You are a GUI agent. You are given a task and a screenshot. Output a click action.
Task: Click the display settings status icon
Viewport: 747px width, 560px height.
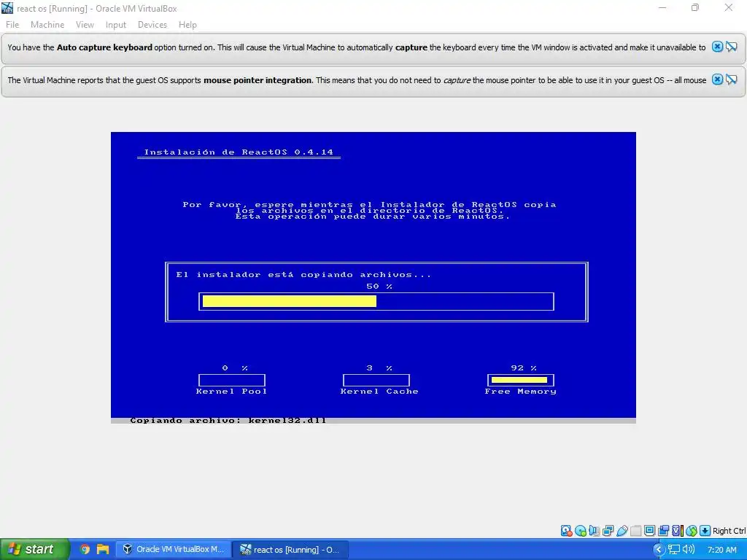click(650, 531)
